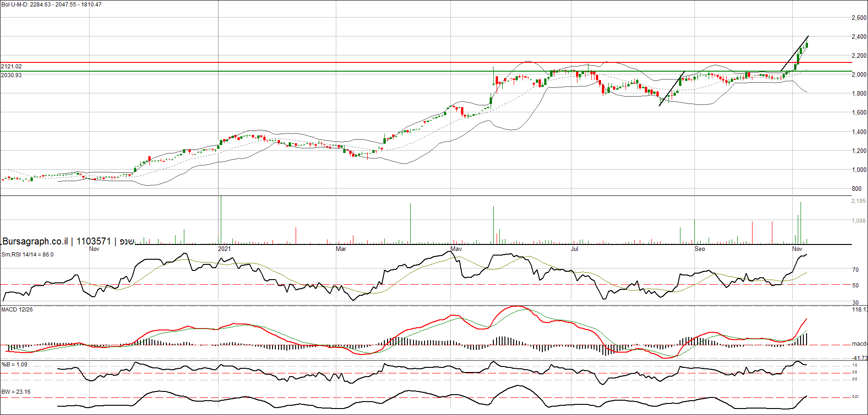This screenshot has width=868, height=415.
Task: Jump to the Sep date marker
Action: pyautogui.click(x=700, y=249)
